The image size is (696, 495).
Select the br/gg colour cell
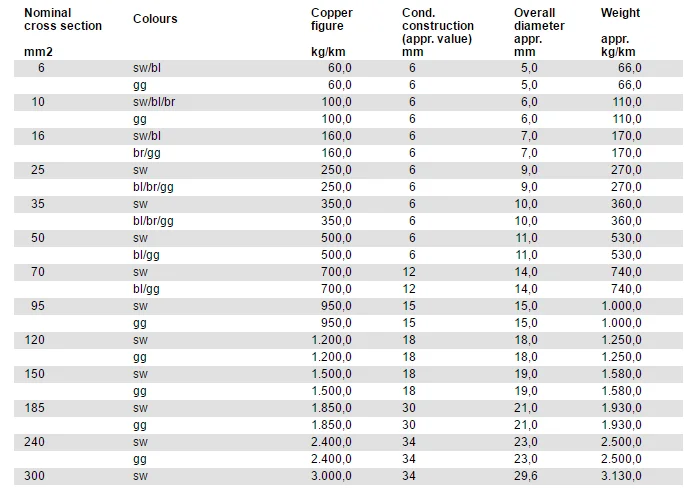pos(146,153)
